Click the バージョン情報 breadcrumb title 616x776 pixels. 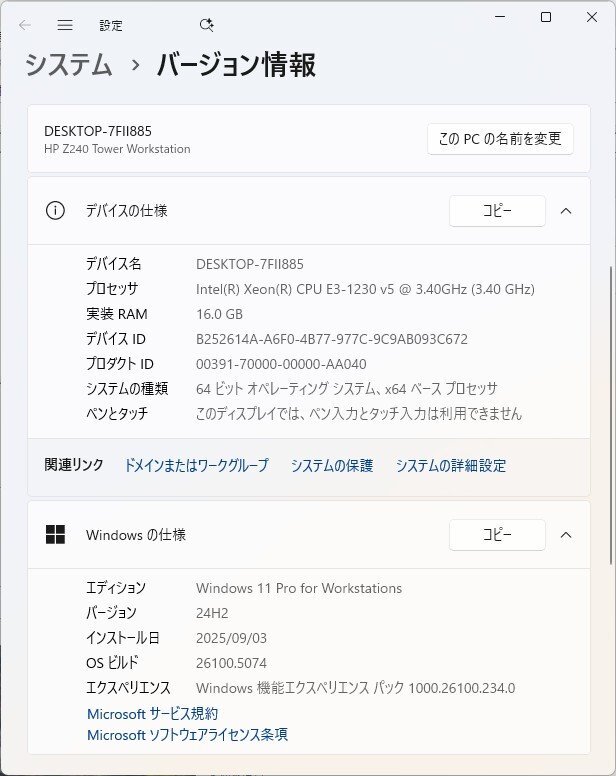click(x=236, y=64)
